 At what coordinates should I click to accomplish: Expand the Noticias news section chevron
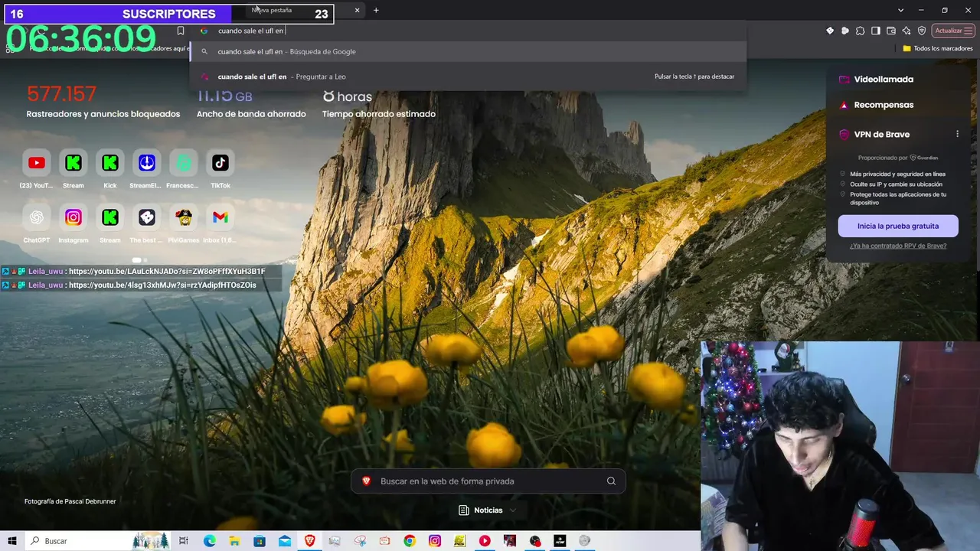click(x=512, y=510)
